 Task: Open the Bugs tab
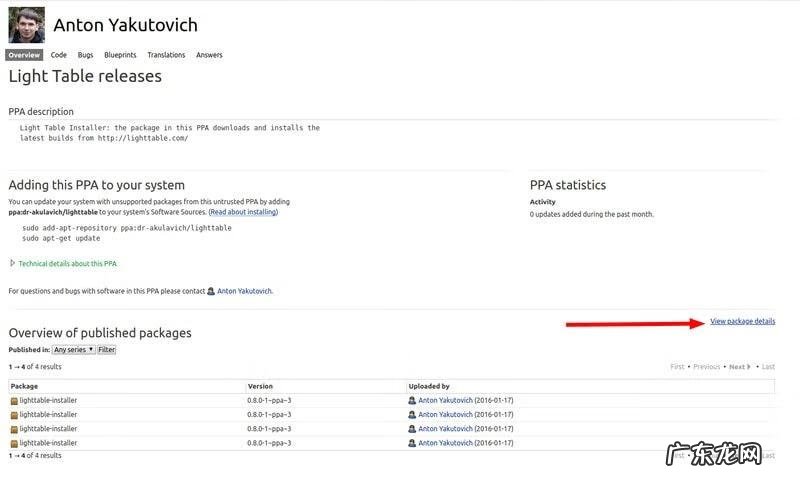coord(86,55)
